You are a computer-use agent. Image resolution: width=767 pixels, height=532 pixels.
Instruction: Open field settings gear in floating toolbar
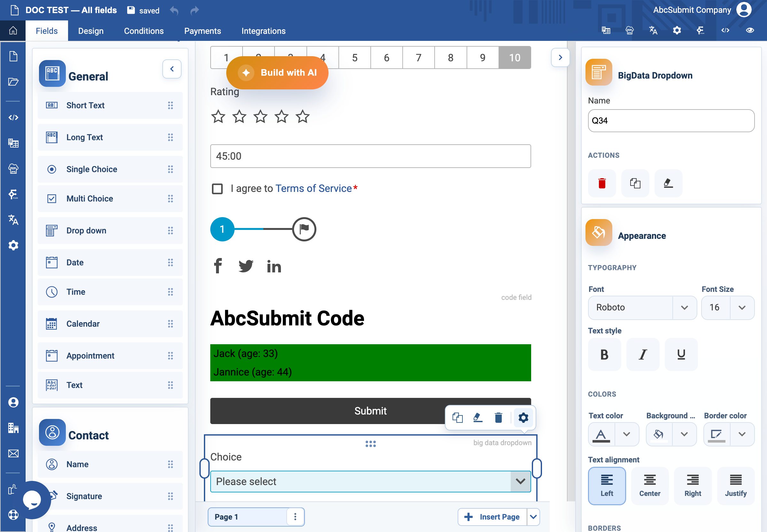point(523,418)
